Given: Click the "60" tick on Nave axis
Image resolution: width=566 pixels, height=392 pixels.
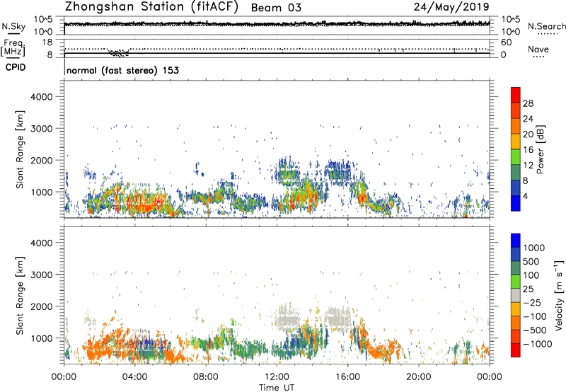Looking at the screenshot, I should (506, 42).
